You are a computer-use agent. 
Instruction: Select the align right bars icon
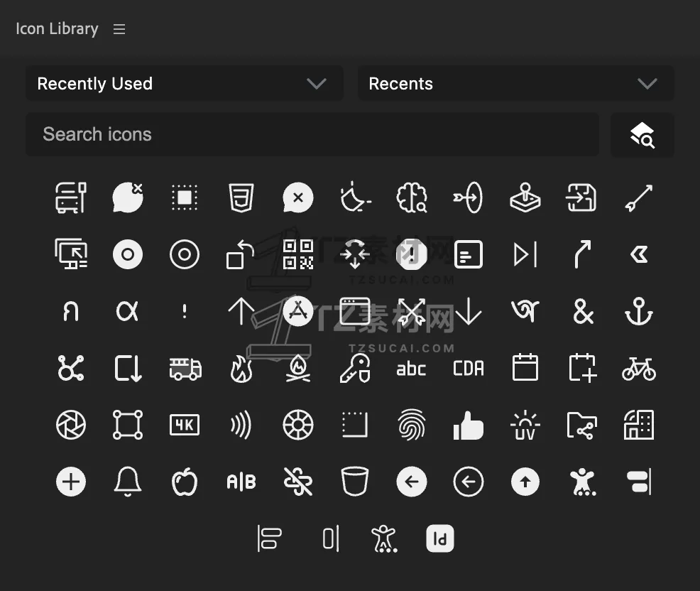click(x=639, y=482)
